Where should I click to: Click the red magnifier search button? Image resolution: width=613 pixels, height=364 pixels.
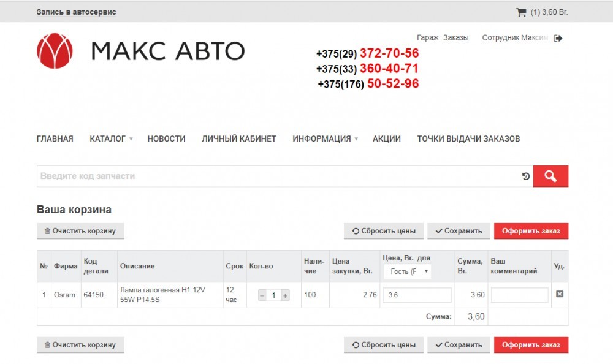pos(550,176)
